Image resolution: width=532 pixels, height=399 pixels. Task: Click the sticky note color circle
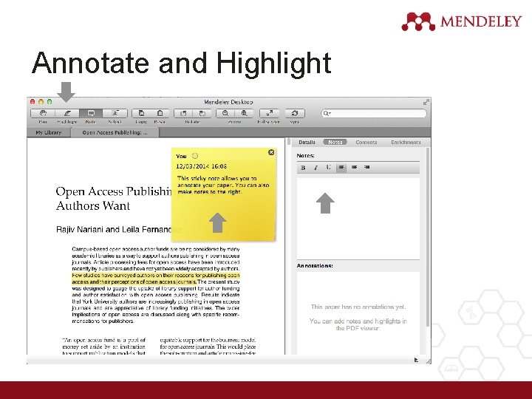[x=195, y=156]
